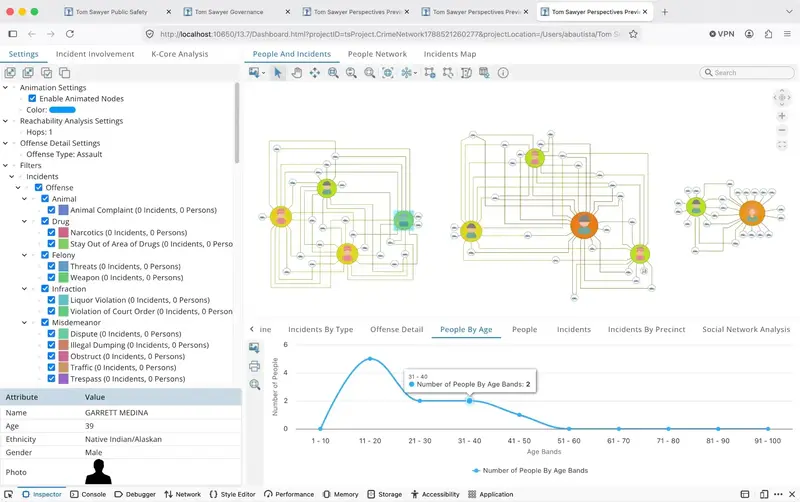This screenshot has height=502, width=800.
Task: Click the graph fit-to-screen overlay icon
Action: point(782,145)
